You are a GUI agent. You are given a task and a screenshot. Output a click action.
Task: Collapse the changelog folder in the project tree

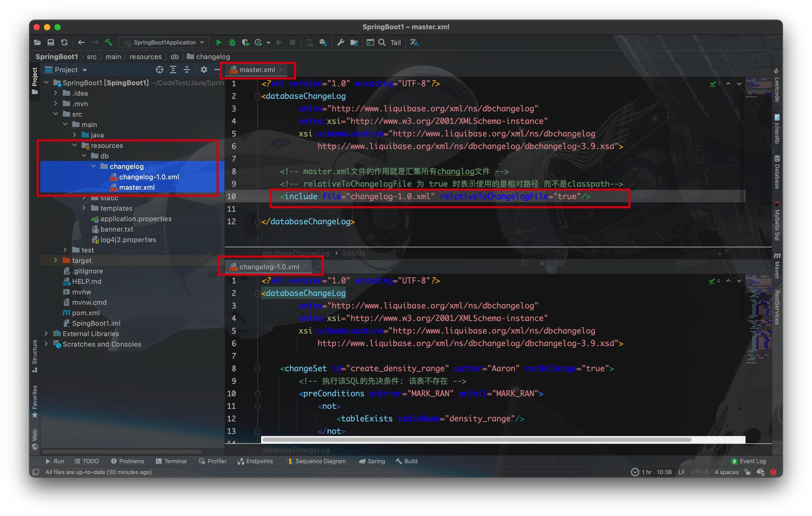[x=93, y=166]
